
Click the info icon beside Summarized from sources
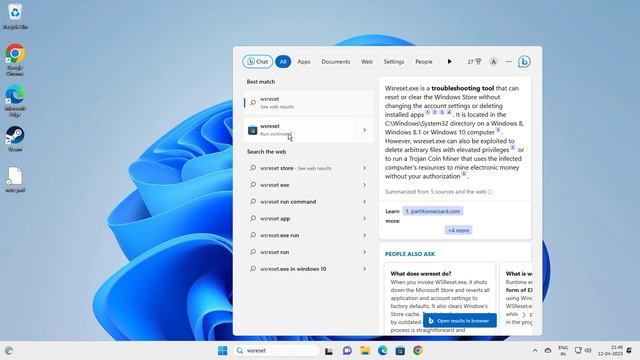pyautogui.click(x=490, y=191)
